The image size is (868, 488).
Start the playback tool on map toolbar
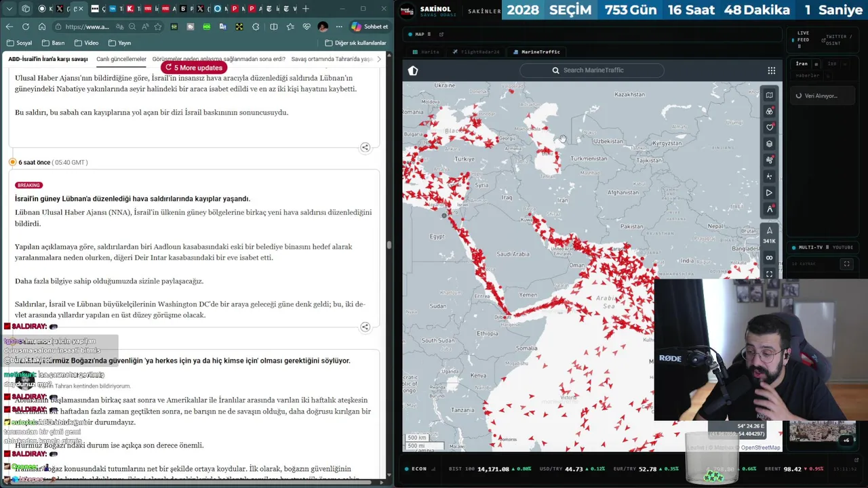tap(769, 192)
